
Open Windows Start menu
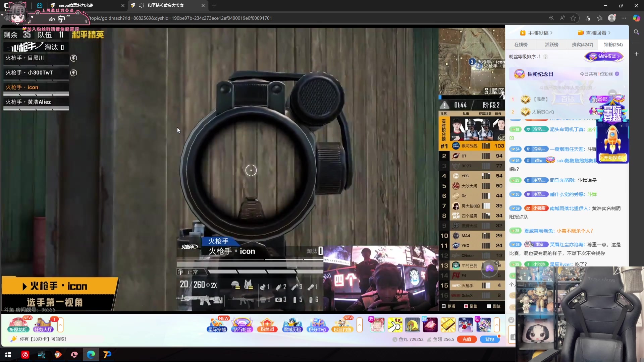8,354
